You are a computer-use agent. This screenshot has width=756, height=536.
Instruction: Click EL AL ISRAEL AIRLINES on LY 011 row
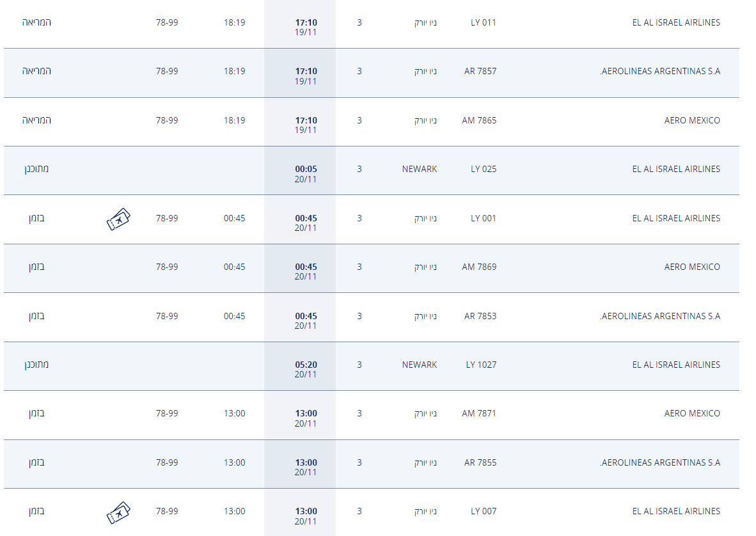676,22
